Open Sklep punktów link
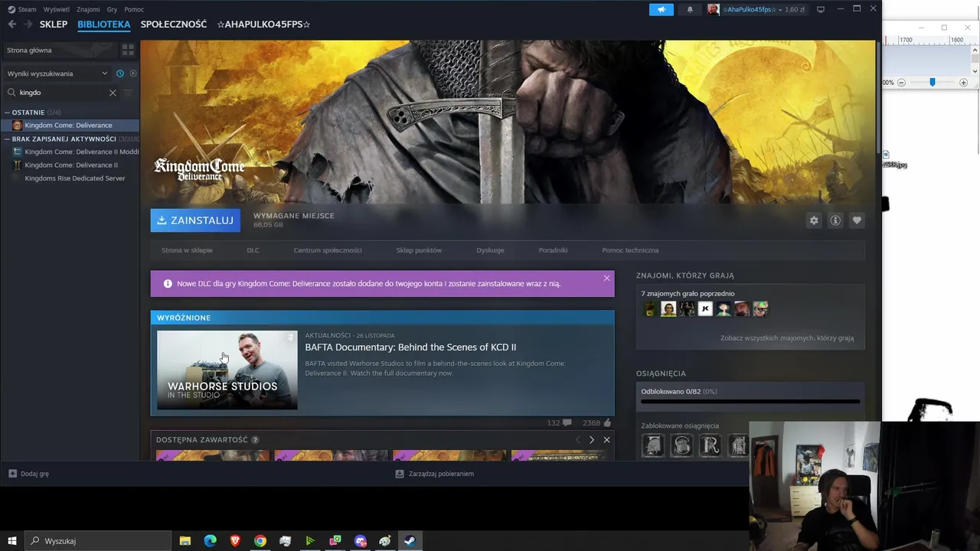 click(x=419, y=250)
